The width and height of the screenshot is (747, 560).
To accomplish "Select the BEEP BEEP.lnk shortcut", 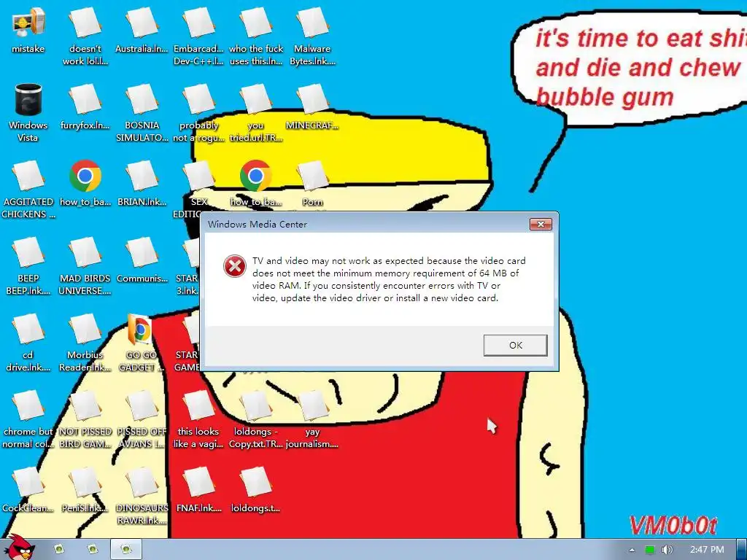I will (x=28, y=267).
